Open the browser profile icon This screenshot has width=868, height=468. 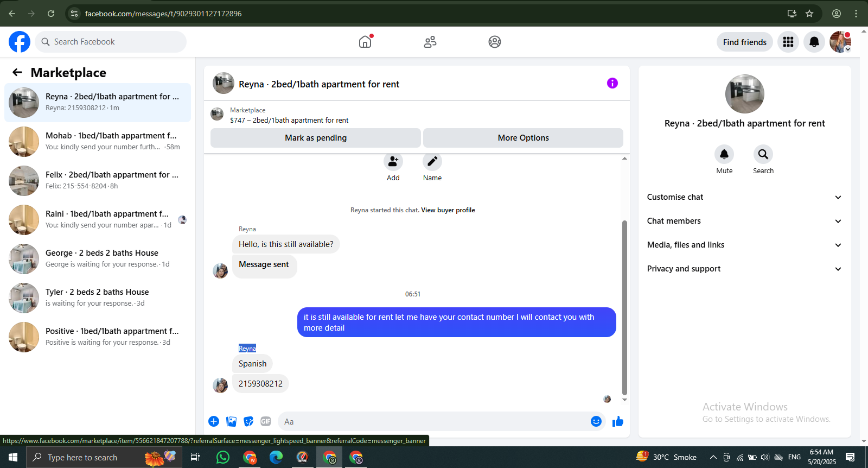(x=837, y=14)
